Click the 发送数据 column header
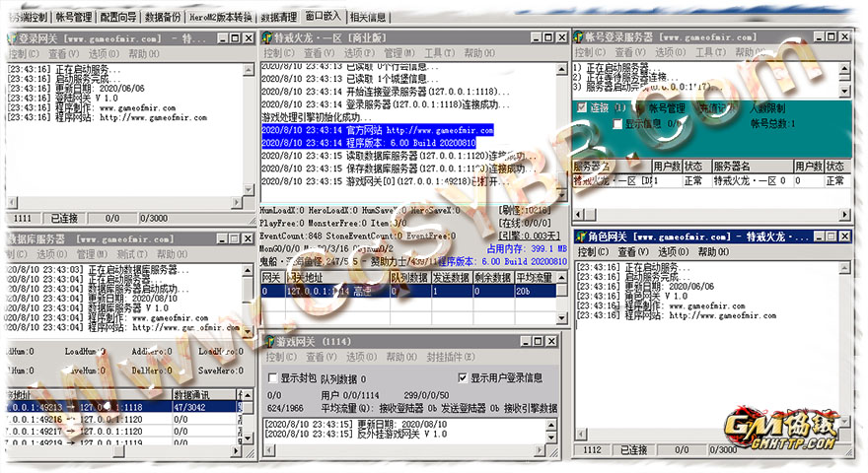 [452, 277]
